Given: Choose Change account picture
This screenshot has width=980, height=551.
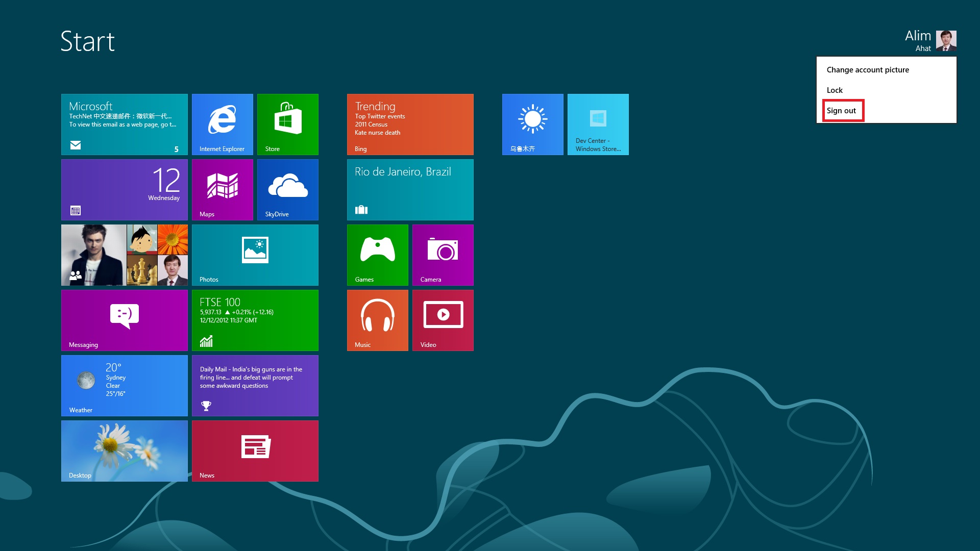Looking at the screenshot, I should (x=886, y=69).
